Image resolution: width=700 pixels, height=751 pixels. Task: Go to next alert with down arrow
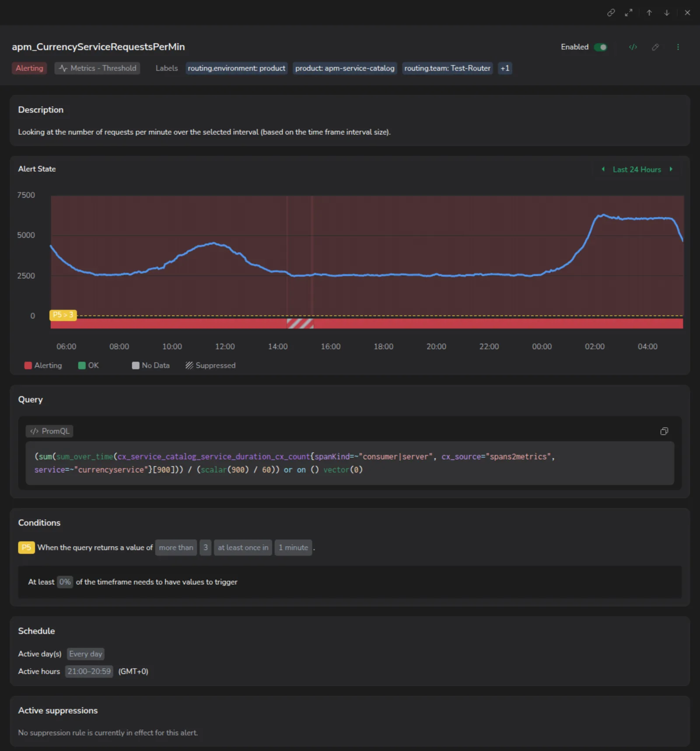point(667,13)
